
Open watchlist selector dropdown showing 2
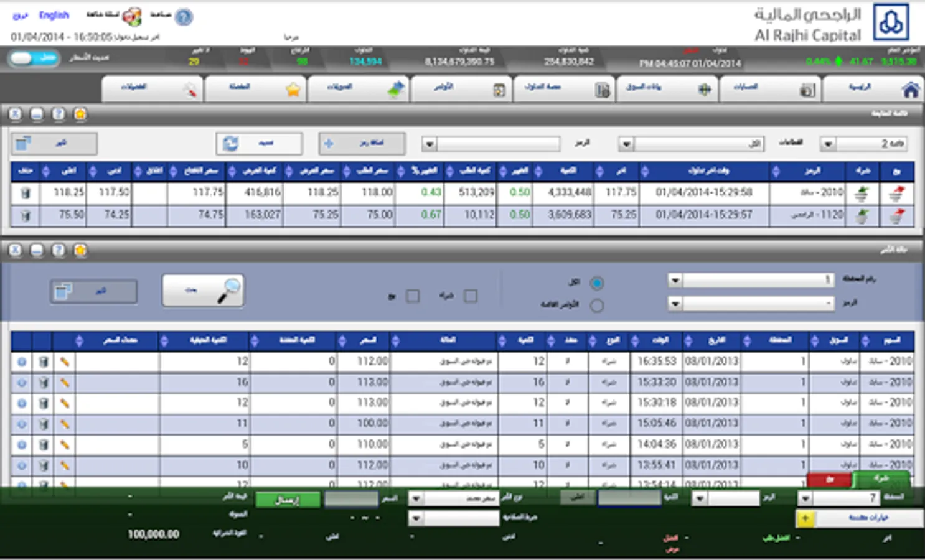pyautogui.click(x=863, y=144)
